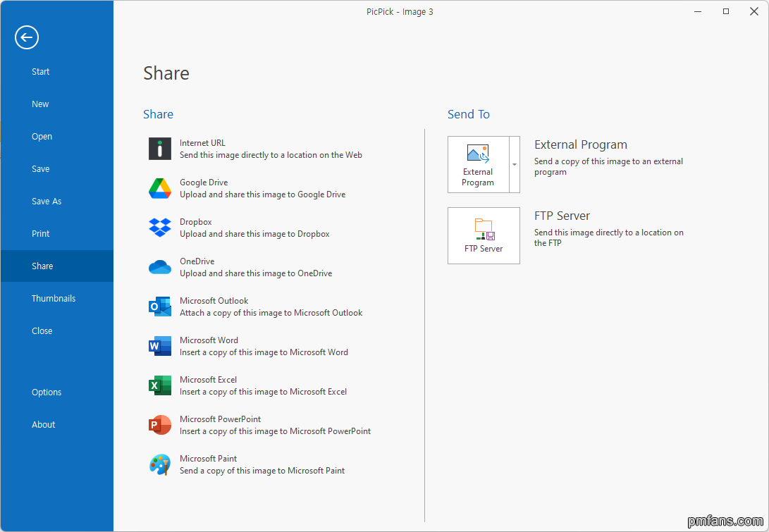Viewport: 769px width, 532px height.
Task: Click the Microsoft Paint title text
Action: click(209, 459)
